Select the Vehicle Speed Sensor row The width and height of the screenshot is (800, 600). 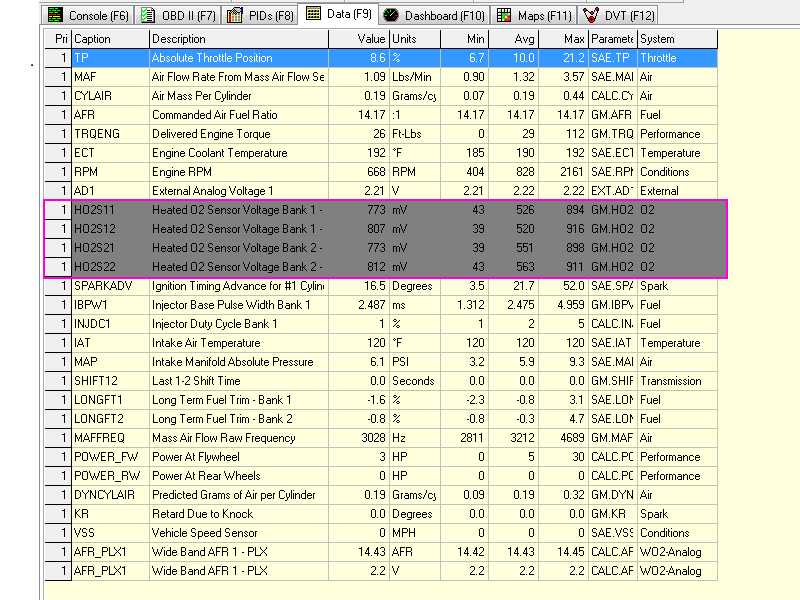click(x=238, y=533)
